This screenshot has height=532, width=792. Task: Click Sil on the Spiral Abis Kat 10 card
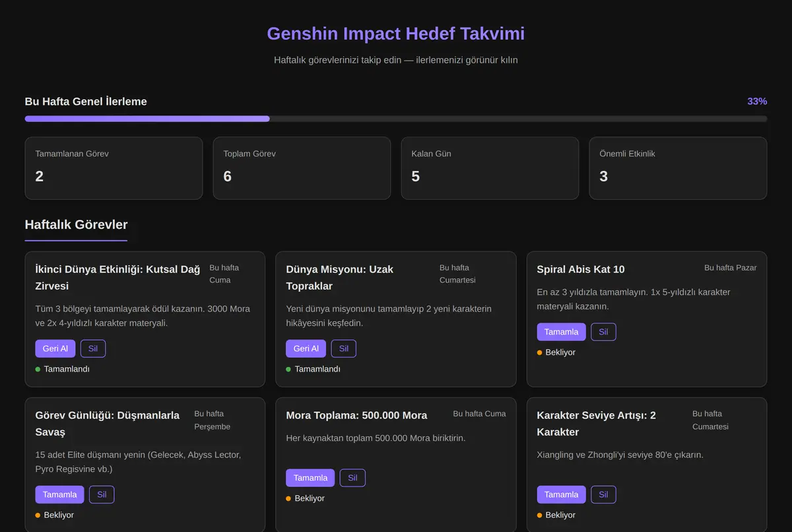pyautogui.click(x=603, y=332)
